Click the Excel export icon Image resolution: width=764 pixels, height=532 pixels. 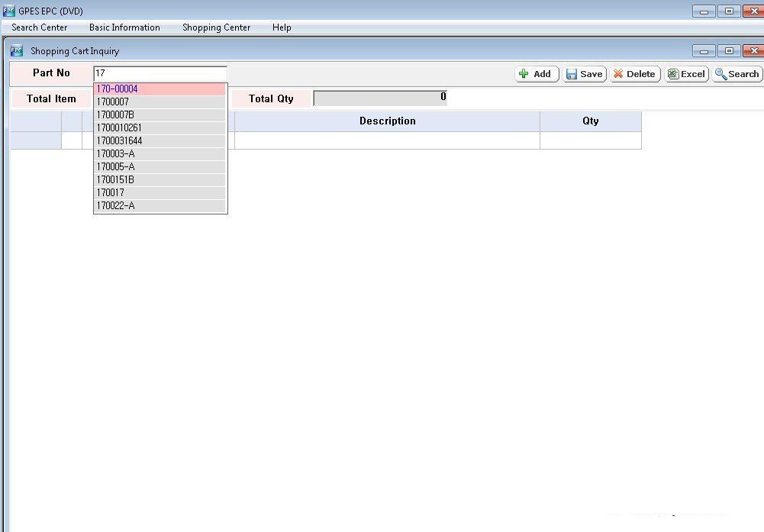tap(672, 74)
